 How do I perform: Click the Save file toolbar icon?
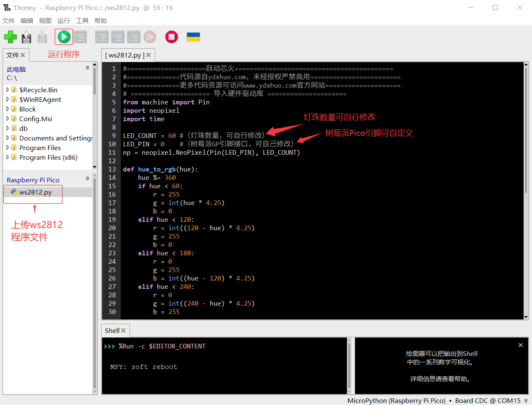(x=42, y=37)
